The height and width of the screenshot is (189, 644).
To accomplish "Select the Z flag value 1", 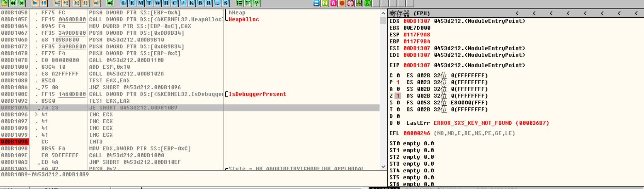I will pos(398,96).
